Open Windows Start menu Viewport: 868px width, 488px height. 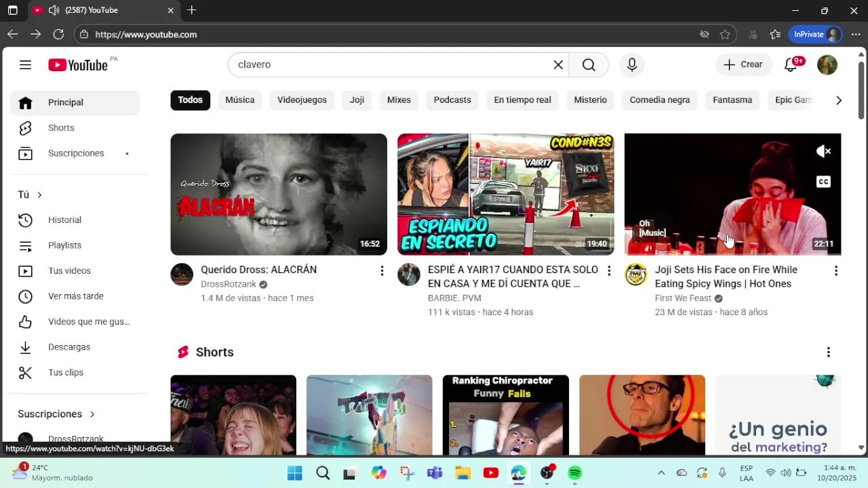tap(295, 473)
